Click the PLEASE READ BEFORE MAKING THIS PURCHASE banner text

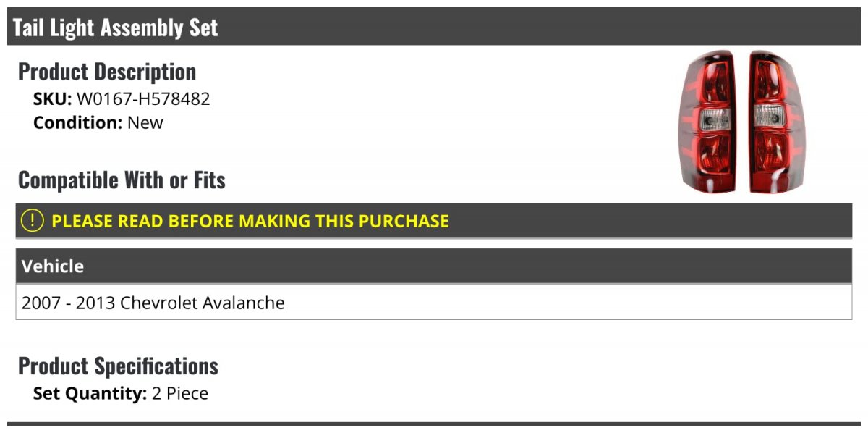tap(250, 221)
